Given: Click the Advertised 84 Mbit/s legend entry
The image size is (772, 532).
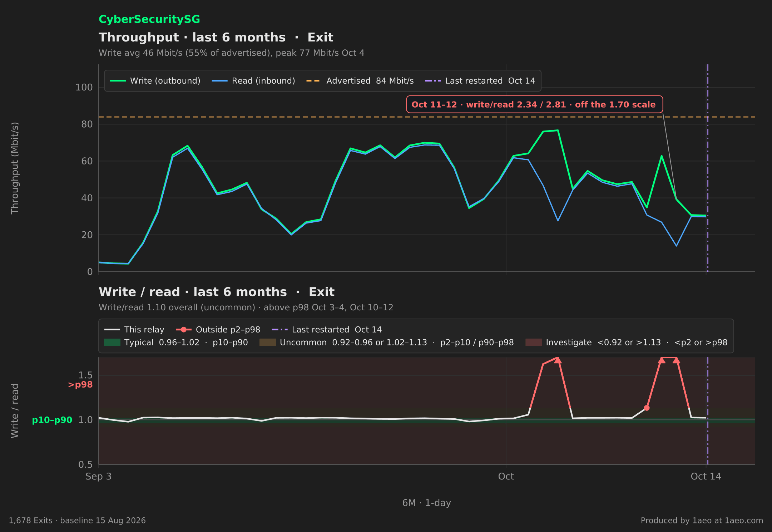Looking at the screenshot, I should (360, 81).
